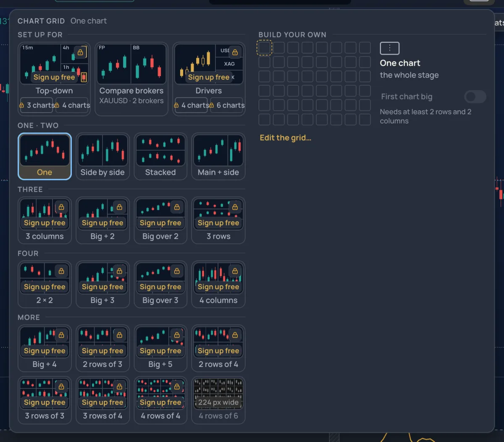Click the last bottom-right cell of the build grid
The height and width of the screenshot is (442, 504).
(365, 119)
